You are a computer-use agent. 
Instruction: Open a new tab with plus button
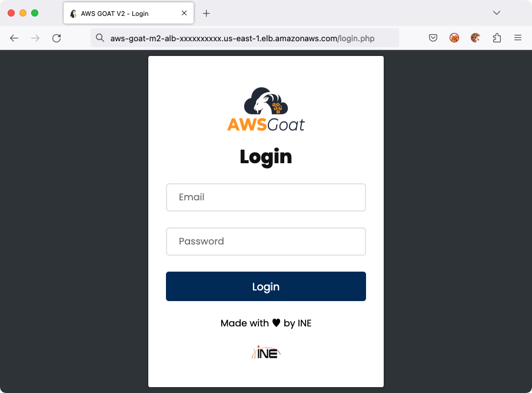207,13
